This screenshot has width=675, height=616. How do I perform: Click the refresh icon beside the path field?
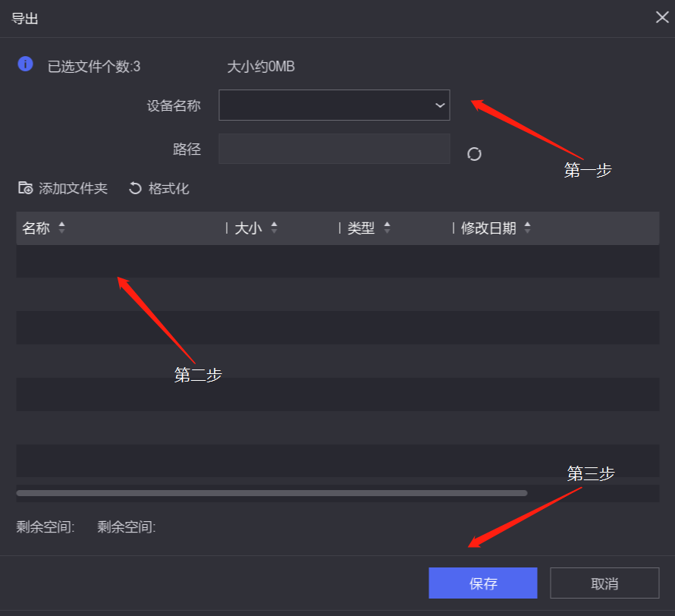tap(474, 154)
